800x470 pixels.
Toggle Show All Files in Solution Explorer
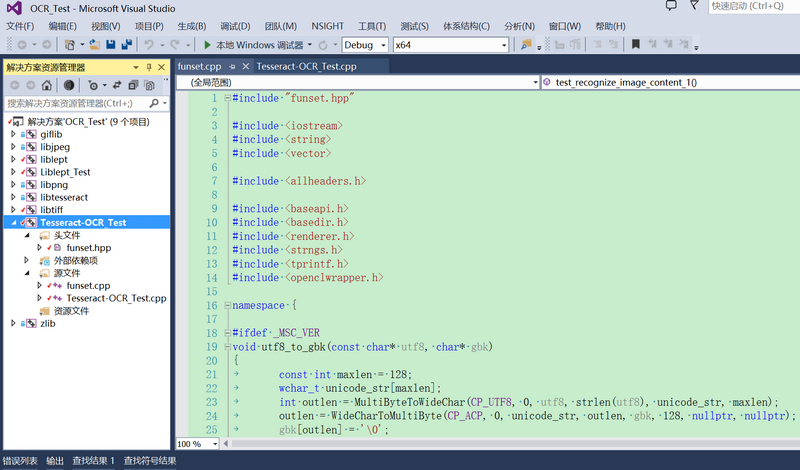[149, 85]
